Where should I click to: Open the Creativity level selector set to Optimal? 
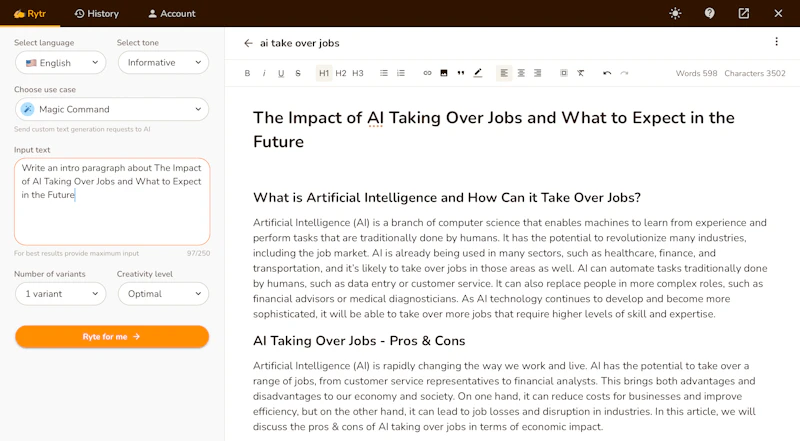tap(163, 294)
